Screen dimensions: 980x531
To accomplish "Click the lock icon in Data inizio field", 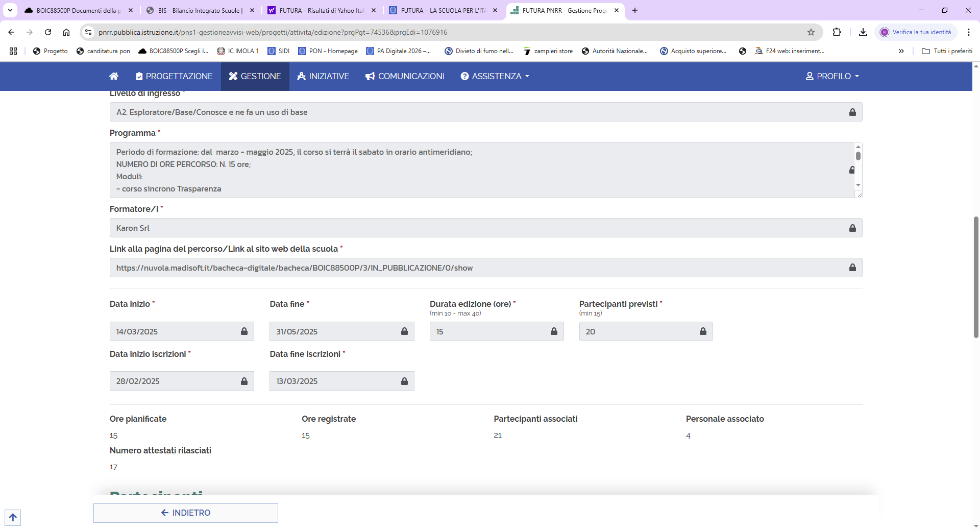I will (244, 331).
